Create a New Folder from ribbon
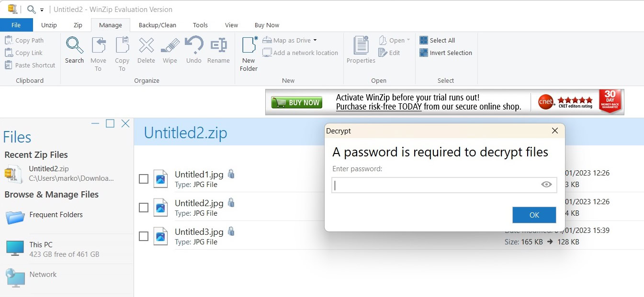The image size is (644, 297). [249, 54]
